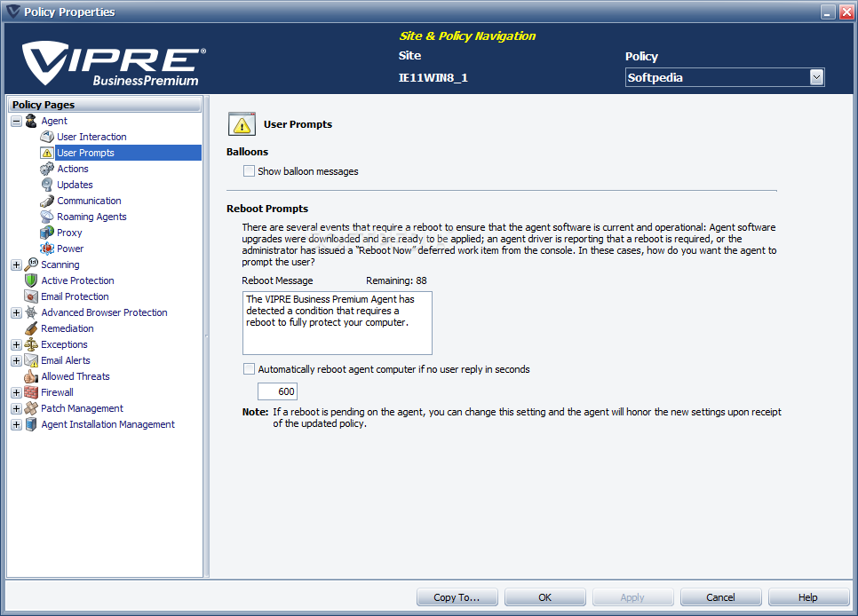Click the Email Protection icon
The image size is (858, 616).
(31, 296)
